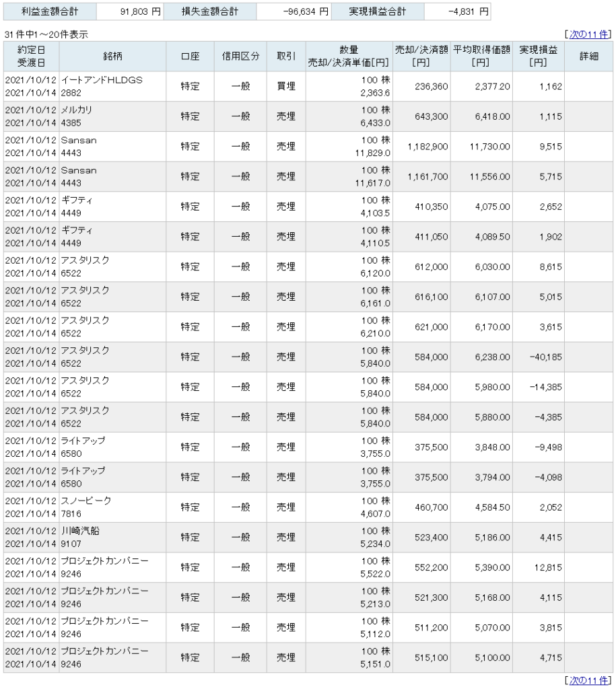This screenshot has height=689, width=616.
Task: Click the 約定日 受渡日 column header
Action: 31,57
